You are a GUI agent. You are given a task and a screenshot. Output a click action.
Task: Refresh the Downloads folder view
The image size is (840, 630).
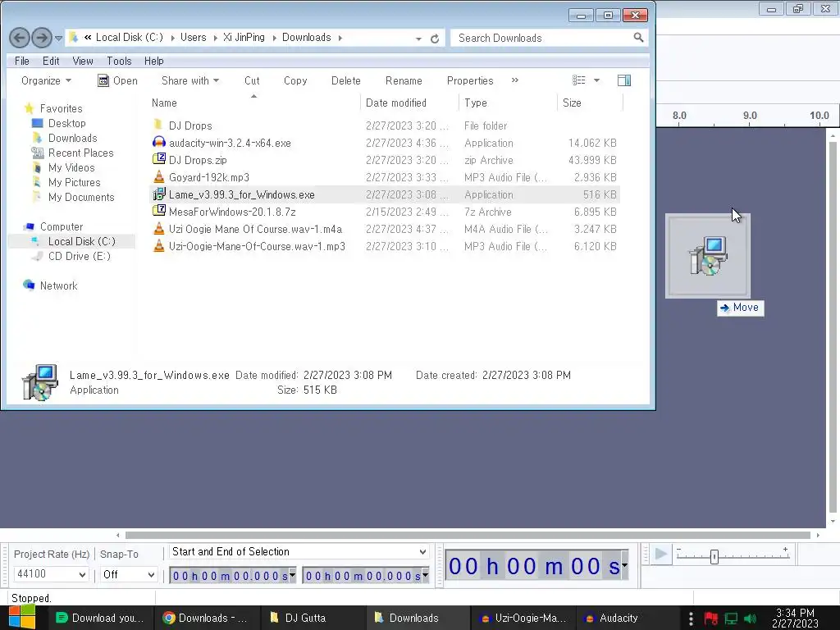pyautogui.click(x=435, y=39)
